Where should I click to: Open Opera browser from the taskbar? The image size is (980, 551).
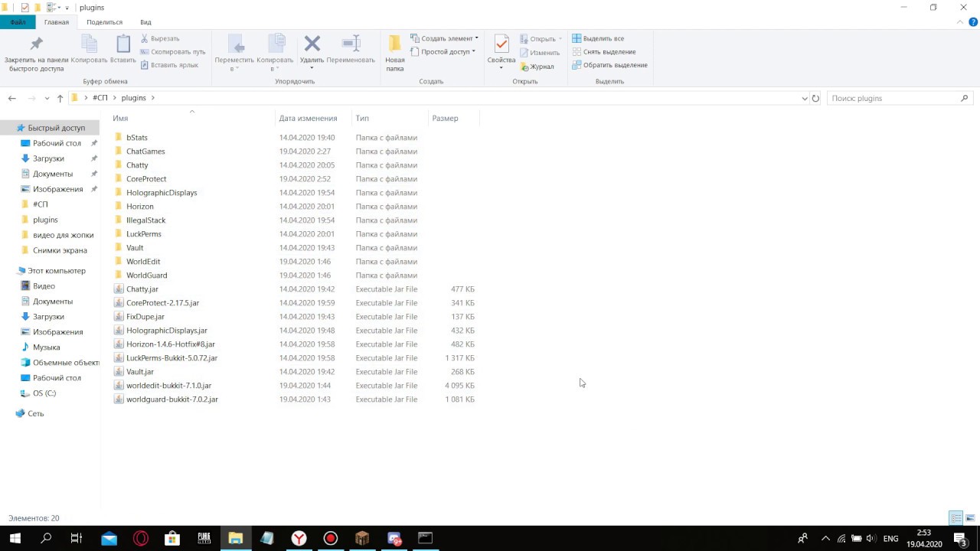[x=141, y=539]
